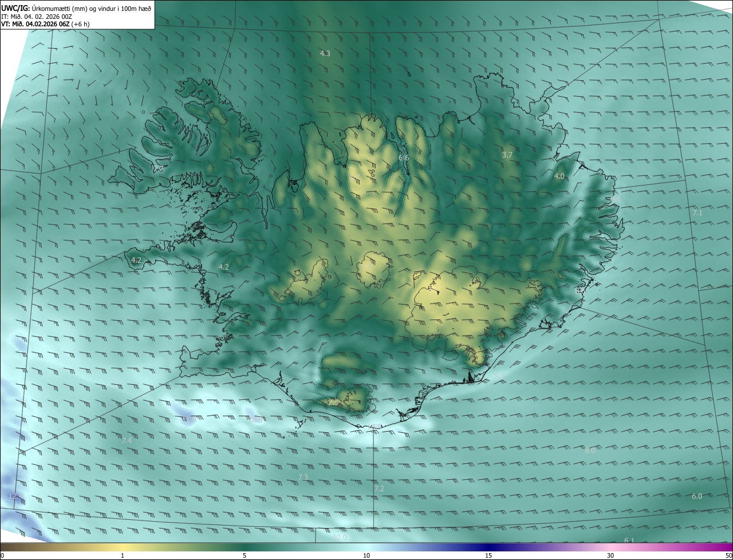Click the color scale tick labeled 10

coord(366,555)
